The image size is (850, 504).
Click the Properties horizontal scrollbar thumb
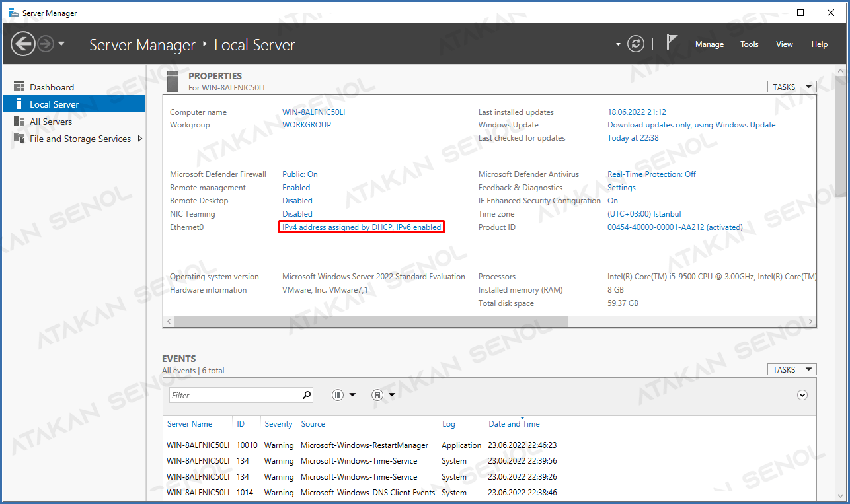pos(371,321)
